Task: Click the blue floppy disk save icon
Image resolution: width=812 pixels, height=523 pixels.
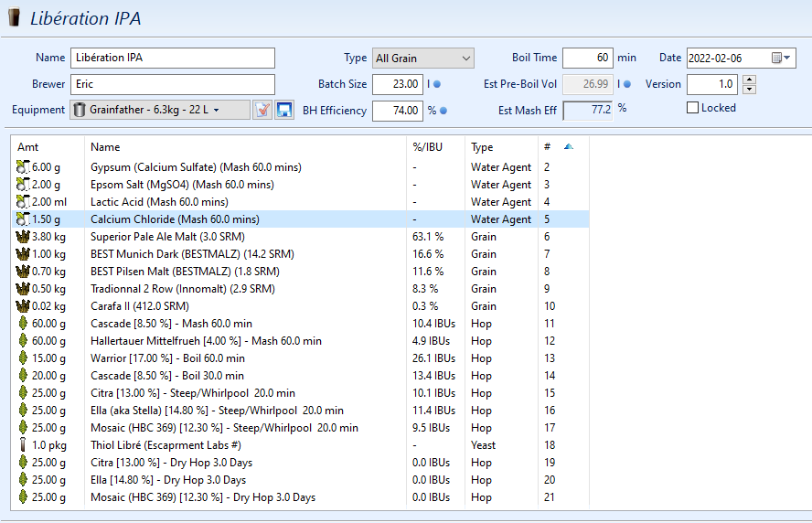Action: (284, 110)
